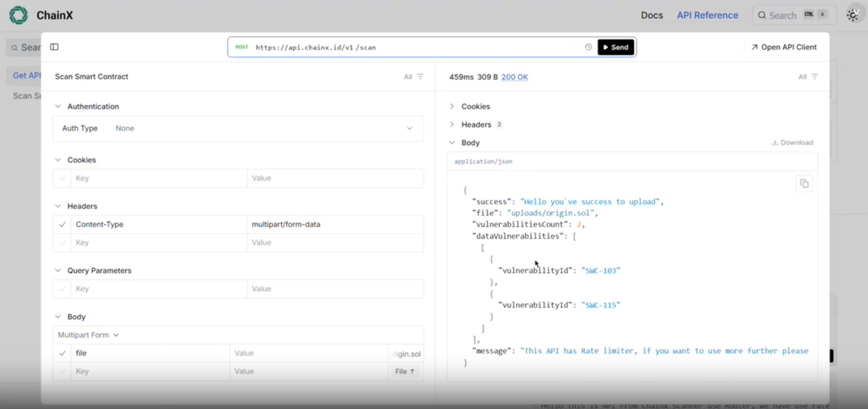
Task: Collapse the Authentication section
Action: pyautogui.click(x=58, y=106)
